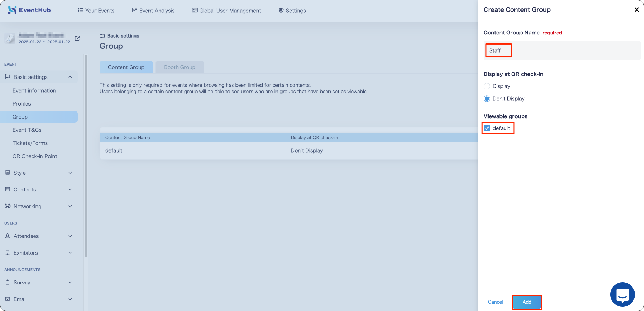Screen dimensions: 644x311
Task: Expand the Exhibitors section
Action: pyautogui.click(x=70, y=253)
